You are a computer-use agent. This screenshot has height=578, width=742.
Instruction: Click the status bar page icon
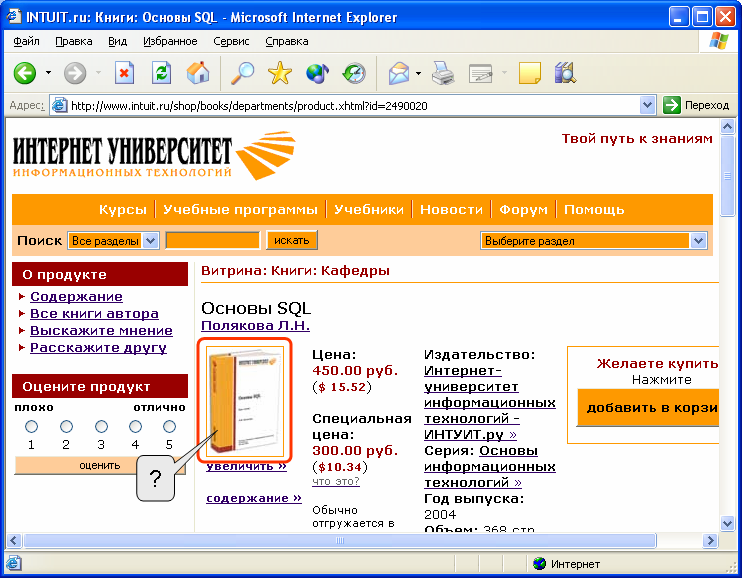click(x=13, y=563)
